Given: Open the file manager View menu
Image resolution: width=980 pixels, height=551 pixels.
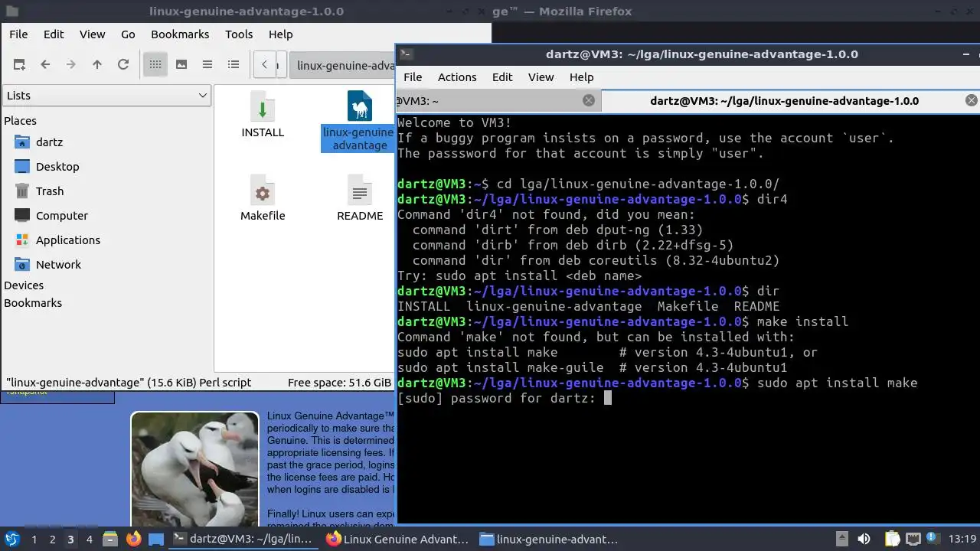Looking at the screenshot, I should (x=93, y=34).
